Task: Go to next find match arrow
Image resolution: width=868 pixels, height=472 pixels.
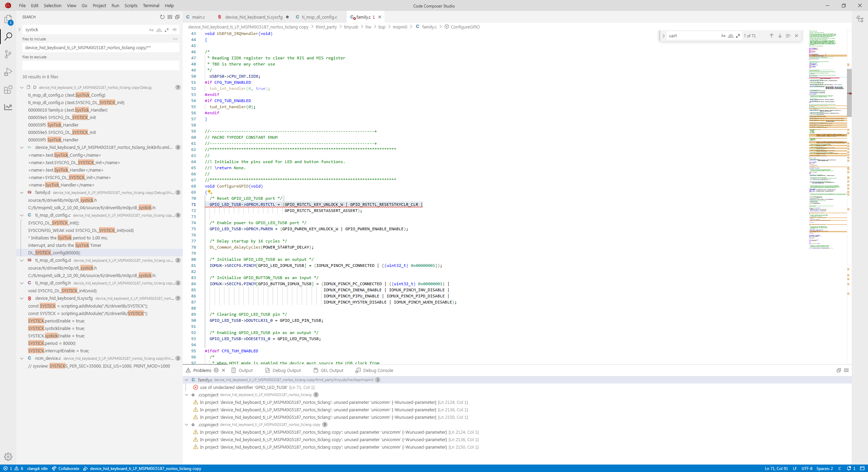Action: coord(780,36)
